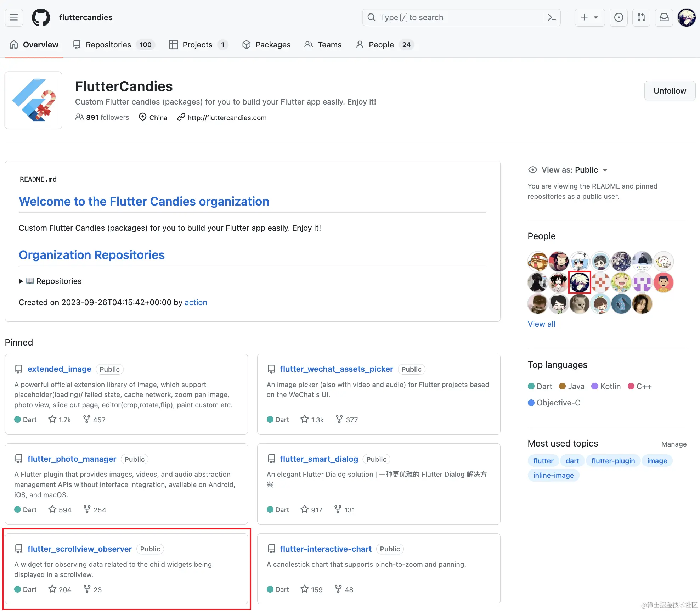700x611 pixels.
Task: Click the Welcome to the Flutter Candies organization heading
Action: (144, 201)
